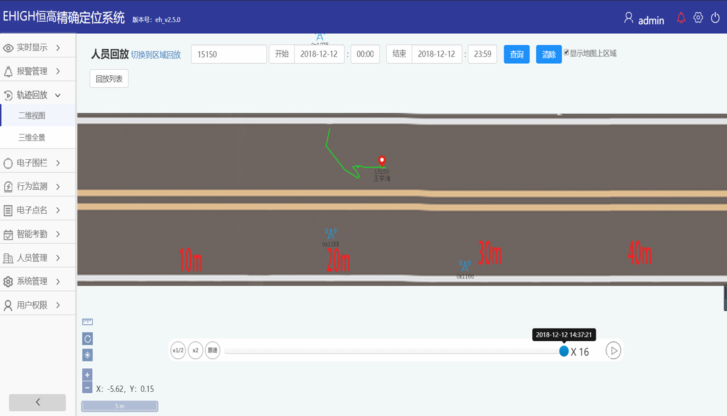Click the 切换到区域回放 link
Image resolution: width=727 pixels, height=416 pixels.
click(x=156, y=55)
